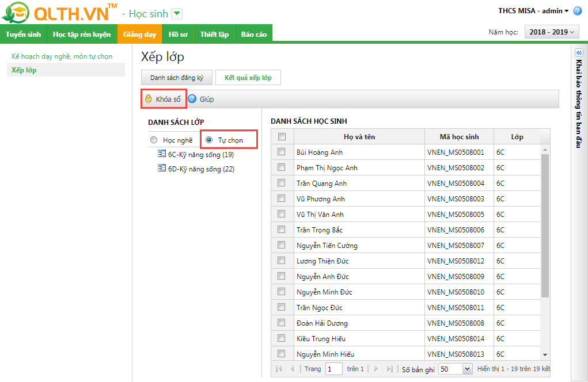Click the blue help icon beside admin

click(x=578, y=11)
